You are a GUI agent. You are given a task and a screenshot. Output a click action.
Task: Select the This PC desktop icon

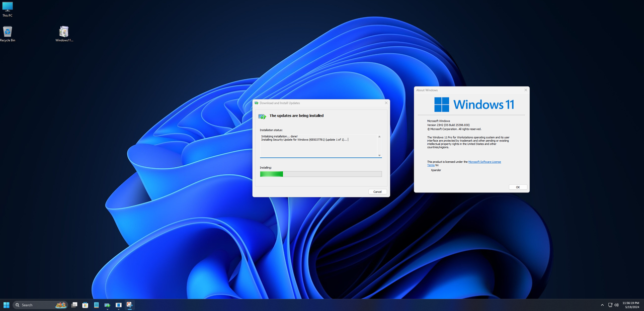(8, 10)
